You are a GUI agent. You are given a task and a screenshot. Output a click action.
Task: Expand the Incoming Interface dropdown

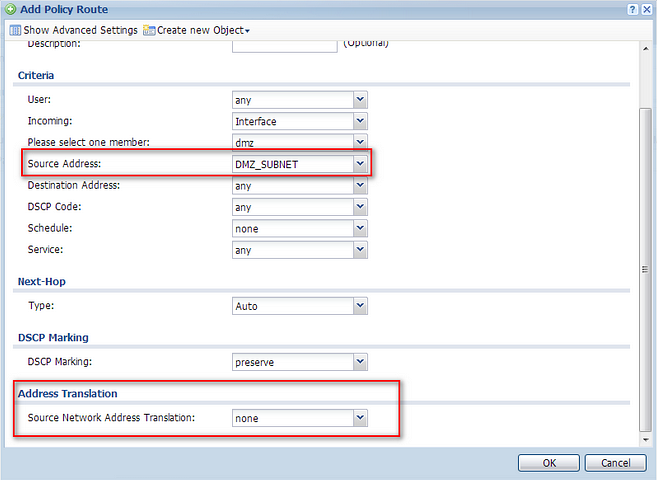[360, 121]
